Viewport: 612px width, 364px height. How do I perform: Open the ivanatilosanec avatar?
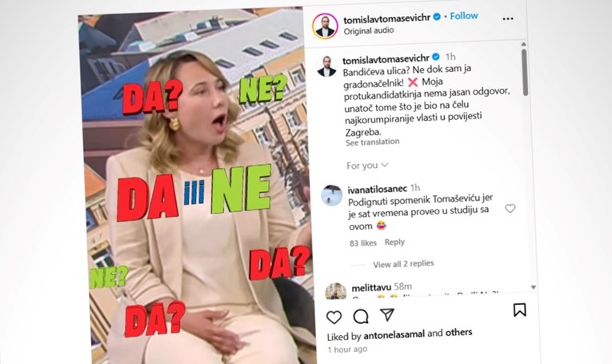coord(332,195)
